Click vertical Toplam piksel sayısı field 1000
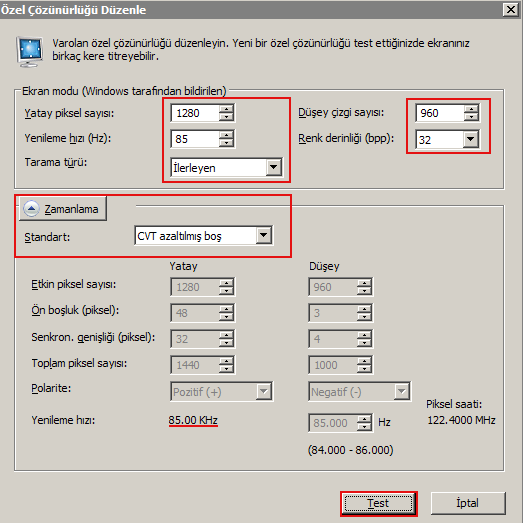 pos(333,365)
